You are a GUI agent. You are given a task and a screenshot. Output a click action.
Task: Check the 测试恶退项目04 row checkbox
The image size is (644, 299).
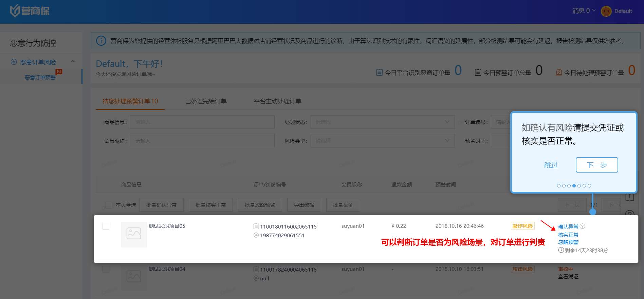point(106,269)
